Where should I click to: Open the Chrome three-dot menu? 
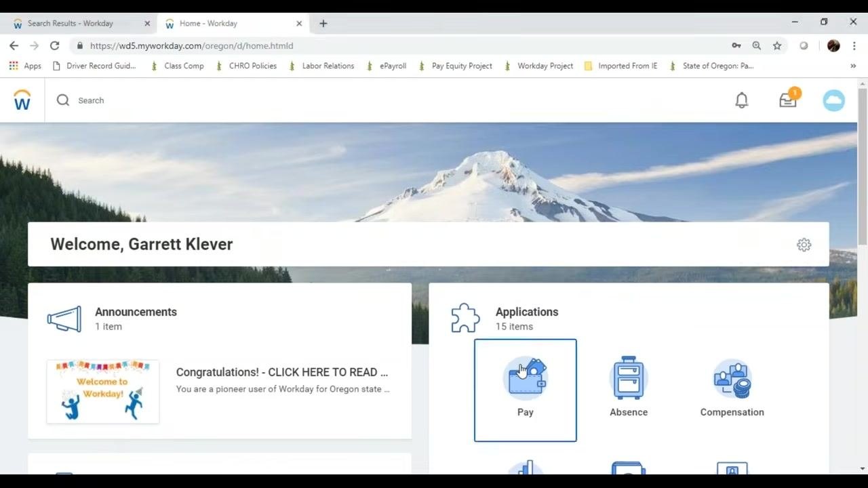[x=854, y=45]
